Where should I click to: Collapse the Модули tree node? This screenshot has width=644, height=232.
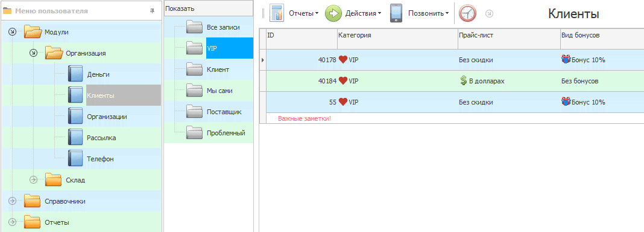pyautogui.click(x=12, y=31)
